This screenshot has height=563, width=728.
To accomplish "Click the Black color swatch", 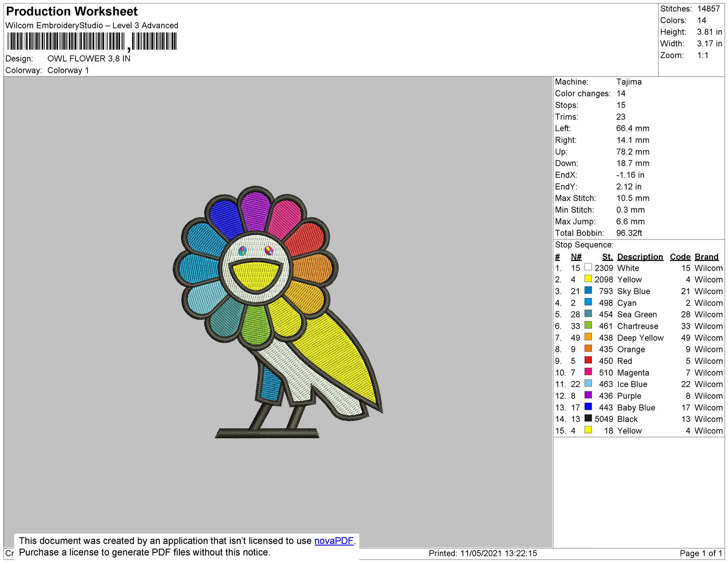I will pos(588,418).
